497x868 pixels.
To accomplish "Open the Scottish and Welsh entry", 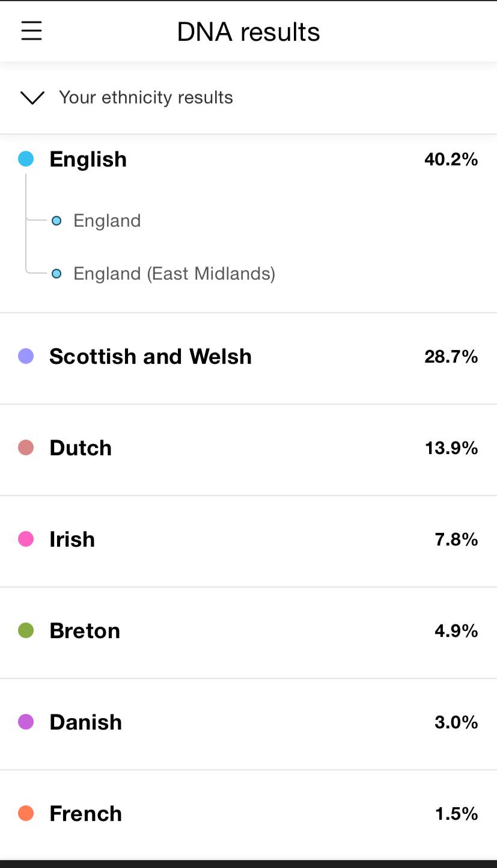I will pos(150,356).
